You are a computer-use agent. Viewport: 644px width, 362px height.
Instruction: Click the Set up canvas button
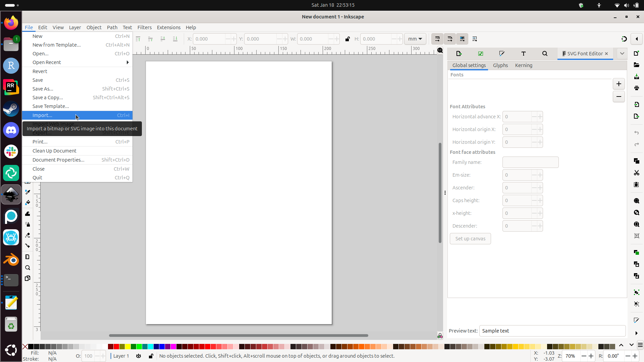pos(470,239)
